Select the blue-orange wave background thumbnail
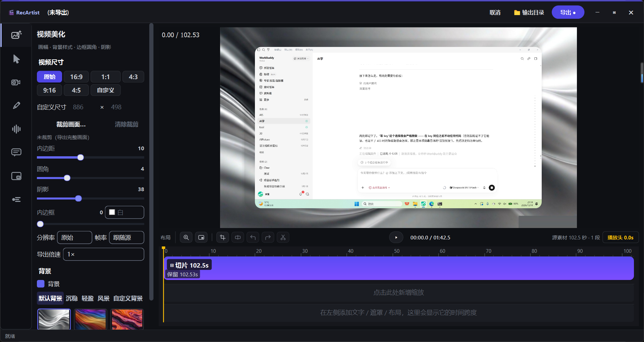This screenshot has height=342, width=644. (91, 319)
